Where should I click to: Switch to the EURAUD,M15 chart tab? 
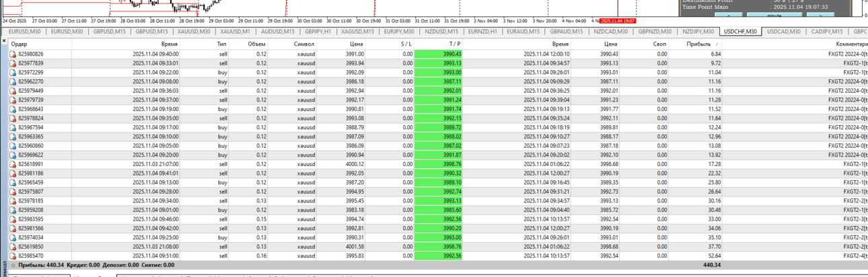click(x=523, y=32)
